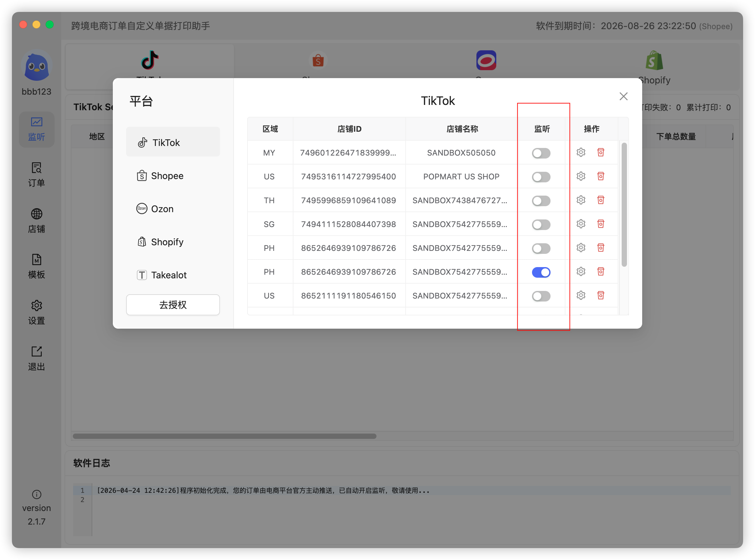Click the Shopee bag logo in the main window
The height and width of the screenshot is (560, 755).
click(x=318, y=60)
